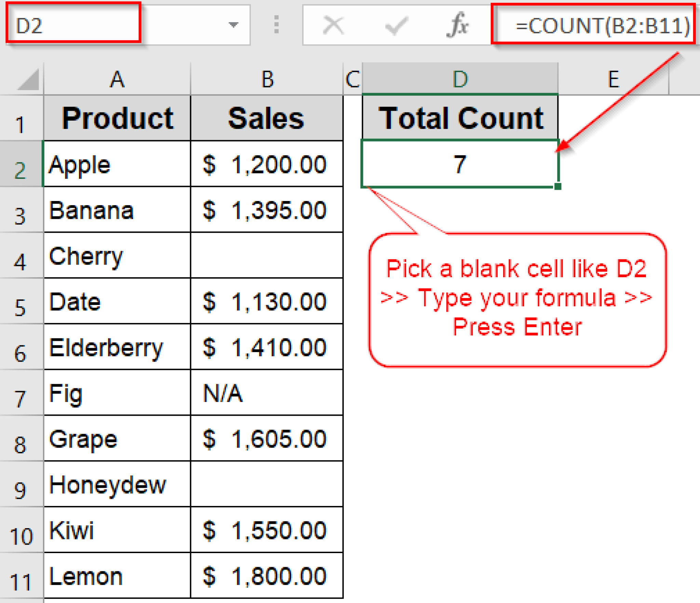Viewport: 700px width, 603px height.
Task: Open the Name Box dropdown arrow
Action: coord(234,25)
